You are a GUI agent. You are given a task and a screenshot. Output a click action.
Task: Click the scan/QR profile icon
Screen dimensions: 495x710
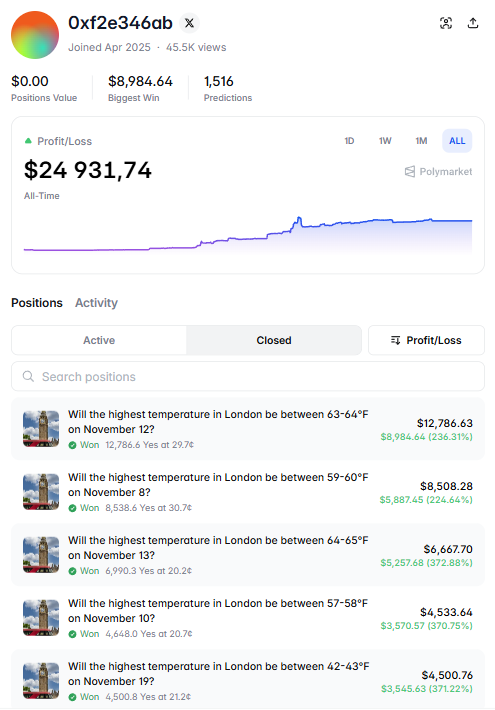click(x=446, y=23)
